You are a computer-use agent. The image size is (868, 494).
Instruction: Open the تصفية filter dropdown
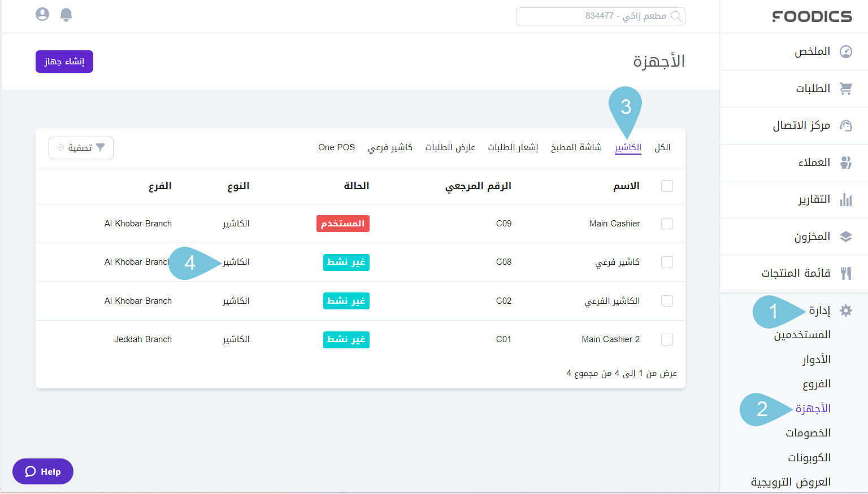click(81, 148)
